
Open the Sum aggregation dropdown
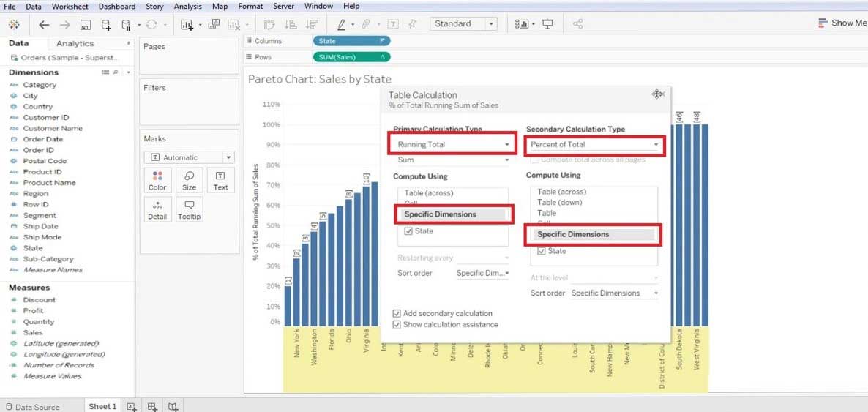(453, 160)
